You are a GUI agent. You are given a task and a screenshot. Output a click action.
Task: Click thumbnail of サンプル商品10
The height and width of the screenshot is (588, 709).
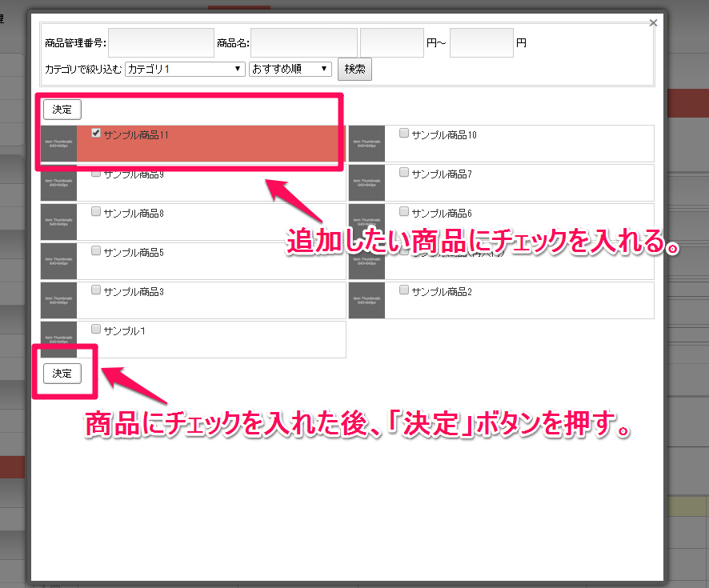367,144
